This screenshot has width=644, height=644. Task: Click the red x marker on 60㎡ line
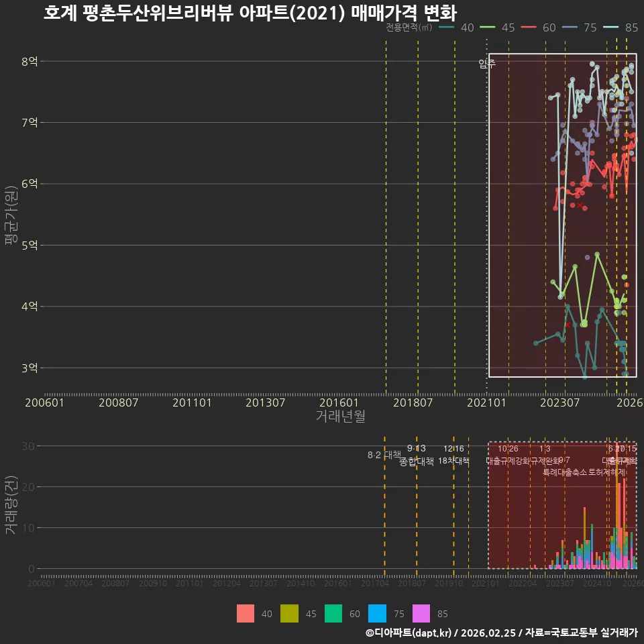(580, 205)
